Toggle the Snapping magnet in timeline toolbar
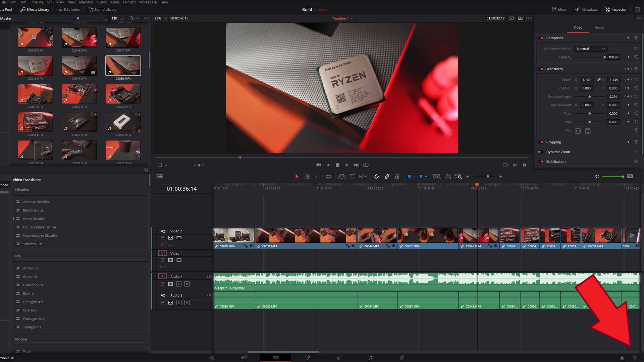The image size is (644, 362). click(377, 176)
